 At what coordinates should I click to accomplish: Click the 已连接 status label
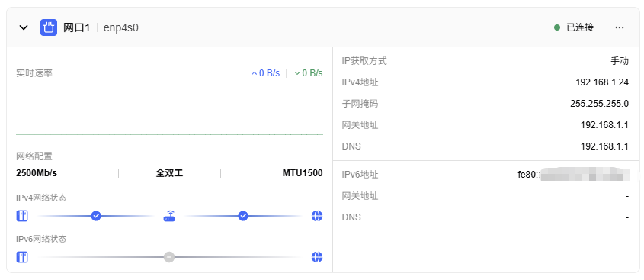click(580, 27)
